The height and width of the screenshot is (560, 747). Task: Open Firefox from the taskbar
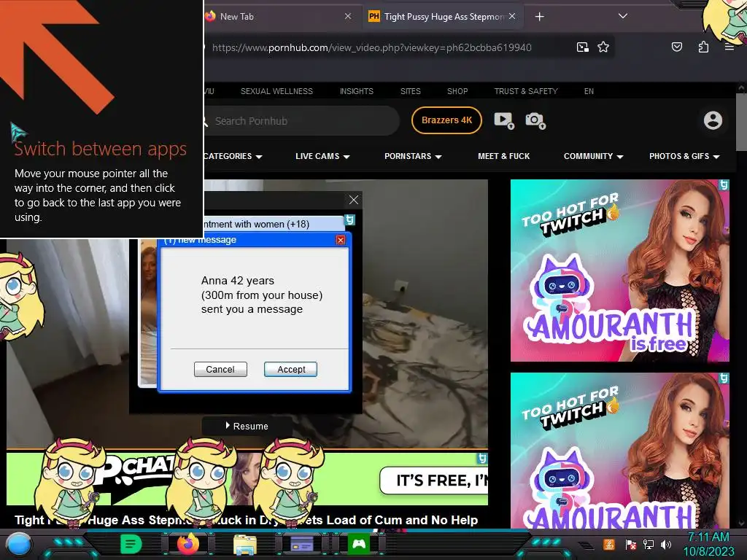(188, 543)
